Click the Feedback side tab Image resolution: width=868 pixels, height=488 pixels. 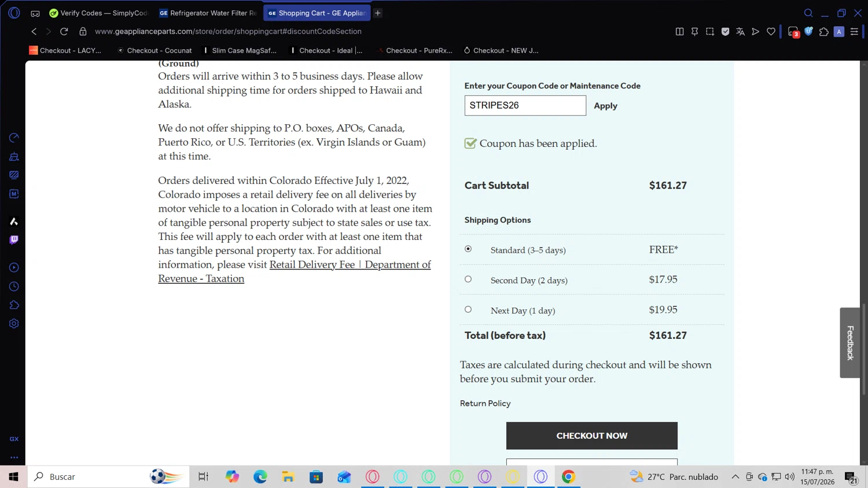tap(850, 343)
